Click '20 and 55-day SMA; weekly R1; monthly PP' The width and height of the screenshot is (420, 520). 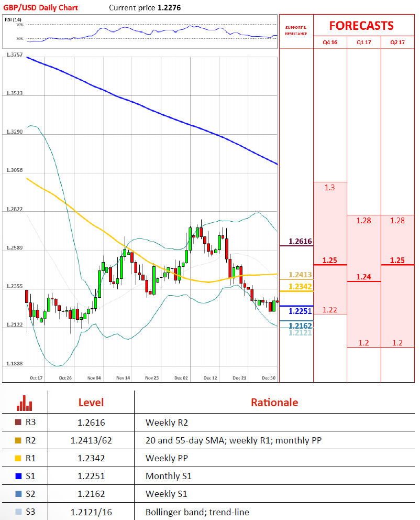234,440
